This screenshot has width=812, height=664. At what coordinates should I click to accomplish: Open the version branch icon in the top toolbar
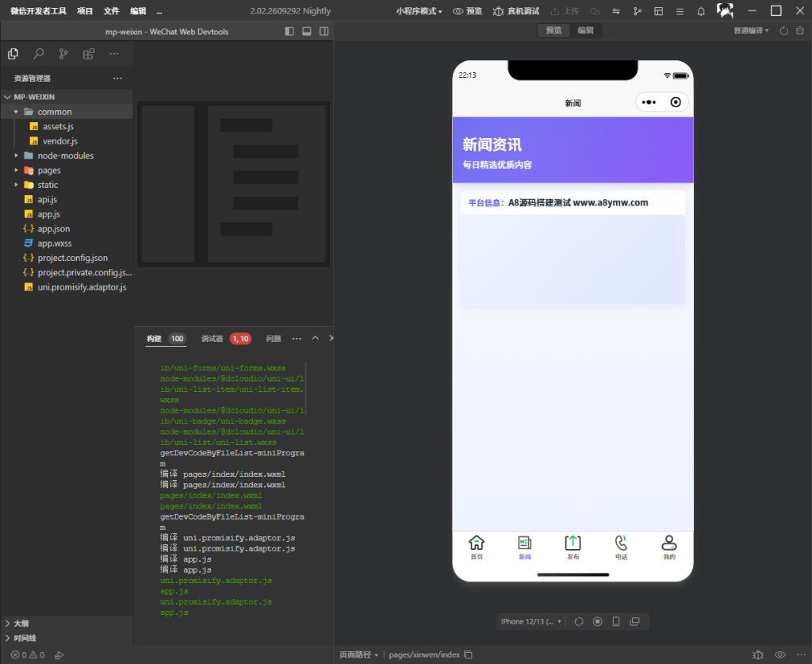pos(638,11)
